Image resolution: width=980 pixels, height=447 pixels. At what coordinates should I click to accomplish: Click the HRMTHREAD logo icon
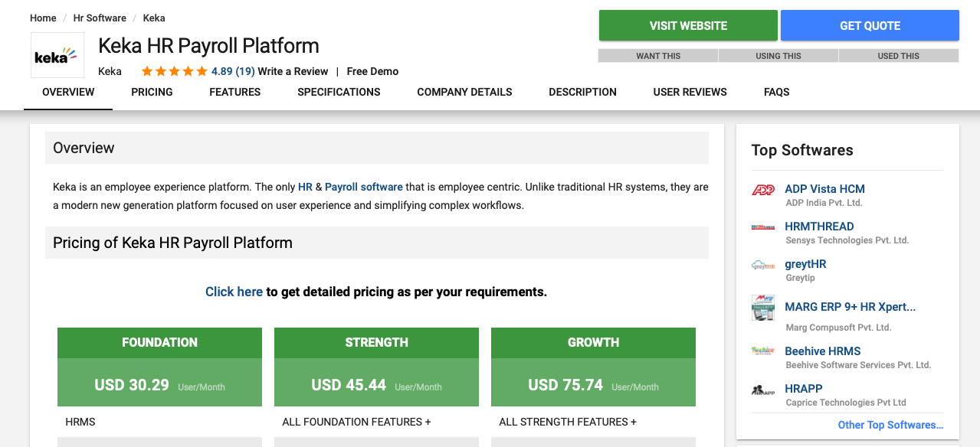tap(763, 227)
